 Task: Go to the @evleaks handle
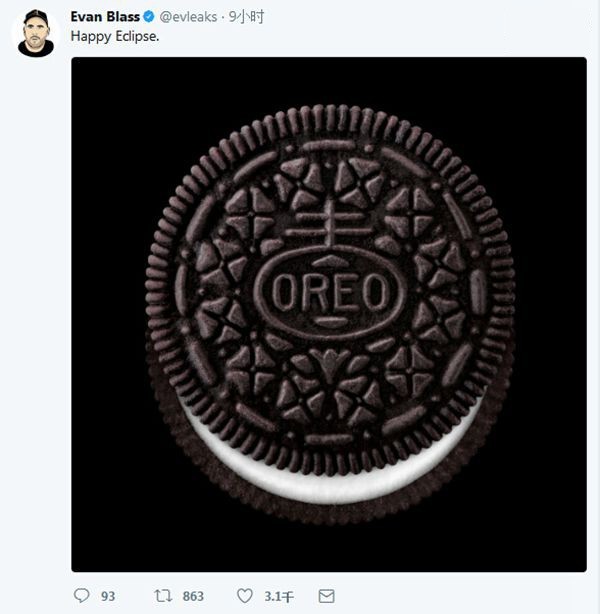[189, 17]
